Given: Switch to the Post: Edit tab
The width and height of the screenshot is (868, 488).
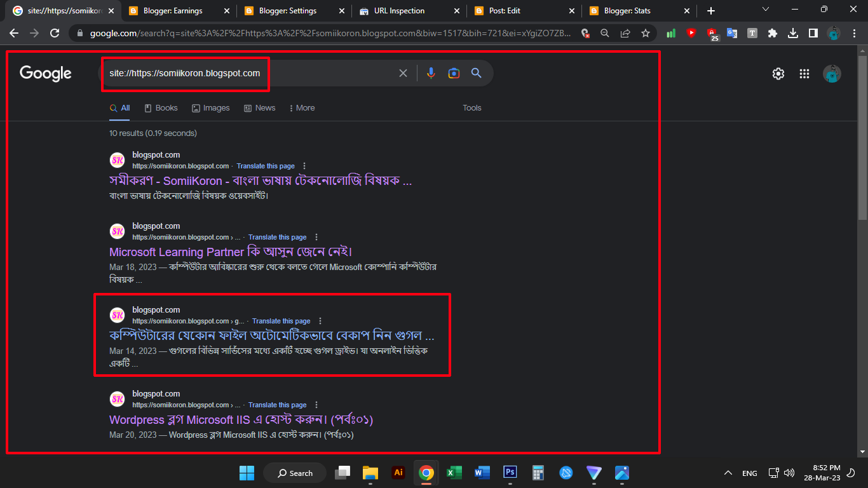Looking at the screenshot, I should pyautogui.click(x=524, y=11).
